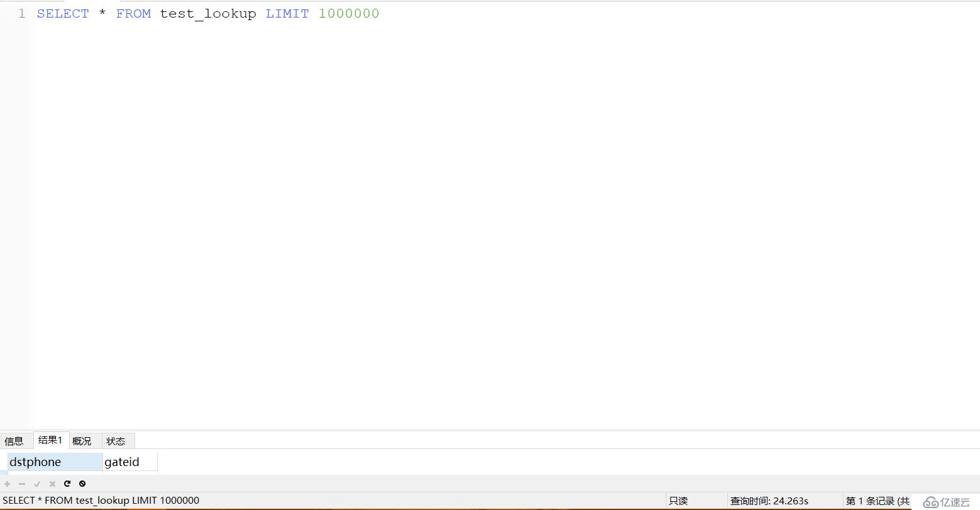The height and width of the screenshot is (510, 980).
Task: Click the dstphone column header
Action: click(55, 462)
